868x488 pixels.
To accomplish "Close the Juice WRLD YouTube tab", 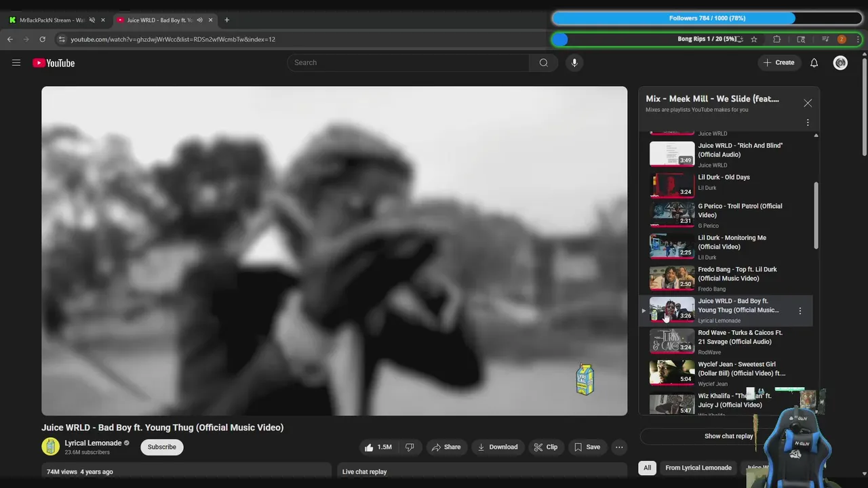I will coord(210,20).
